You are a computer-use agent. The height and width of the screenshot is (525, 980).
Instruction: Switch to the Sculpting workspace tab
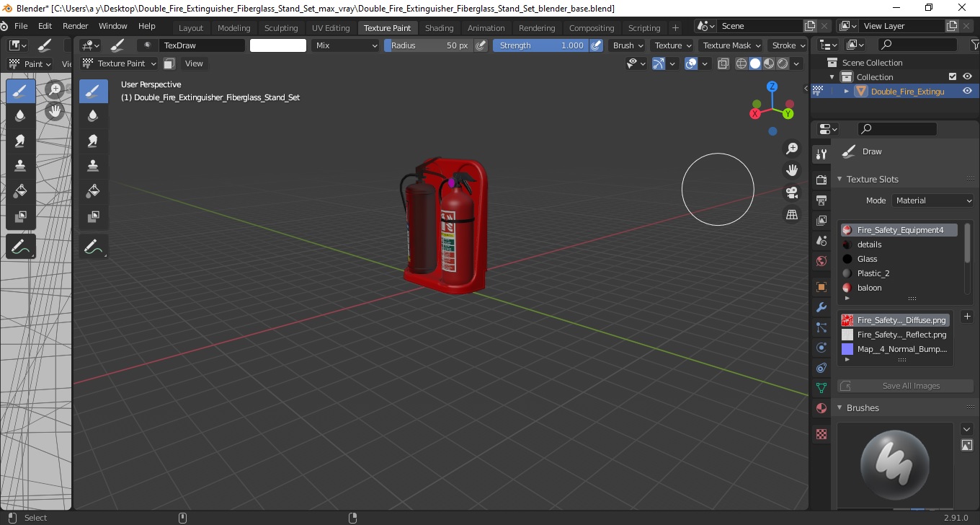pos(281,28)
